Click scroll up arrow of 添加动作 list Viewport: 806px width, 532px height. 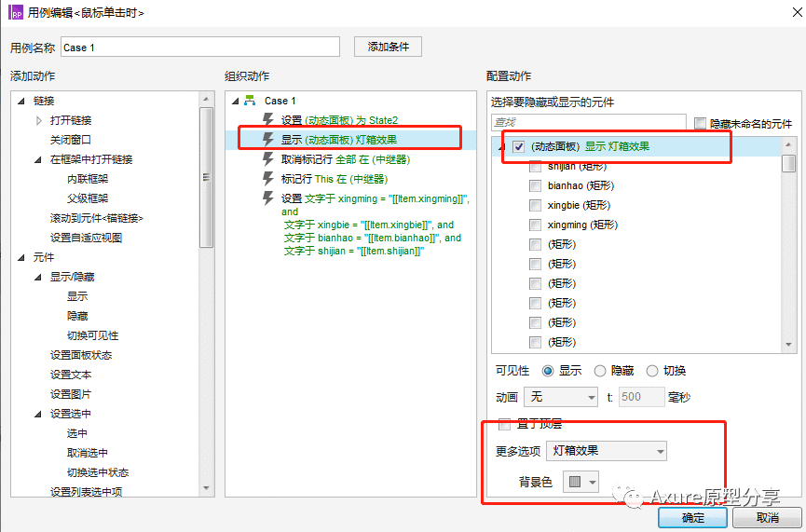(x=206, y=99)
